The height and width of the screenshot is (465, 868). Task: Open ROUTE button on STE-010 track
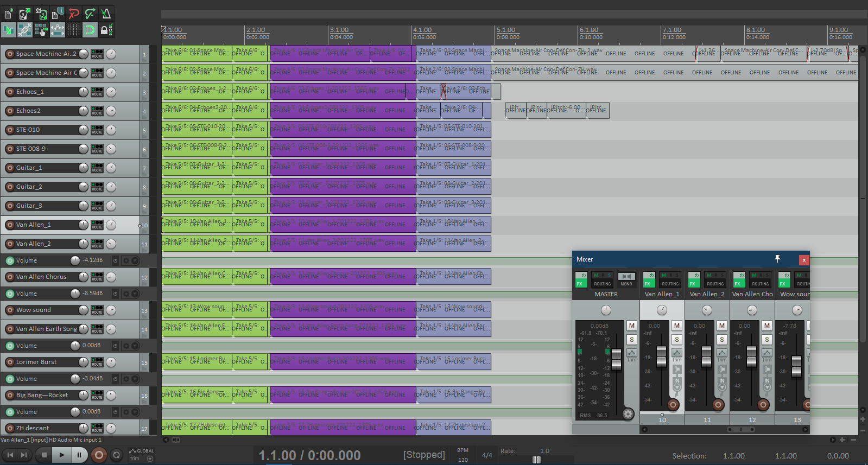97,130
